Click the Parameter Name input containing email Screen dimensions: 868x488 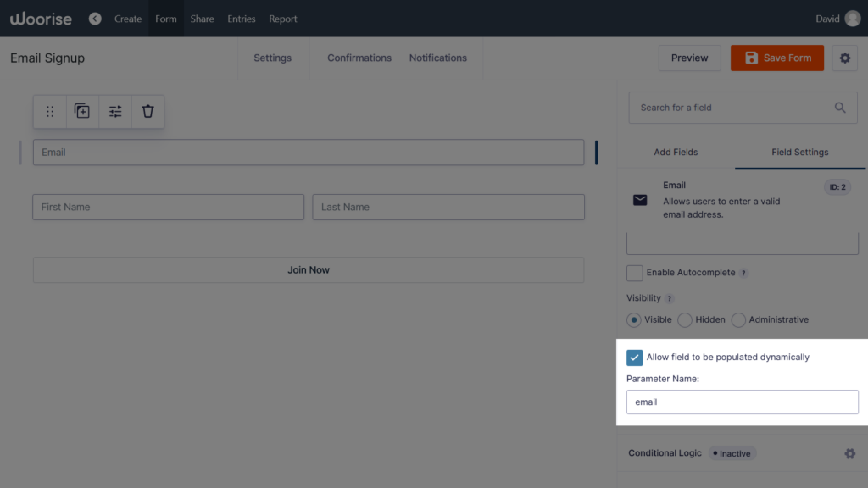[x=743, y=402]
